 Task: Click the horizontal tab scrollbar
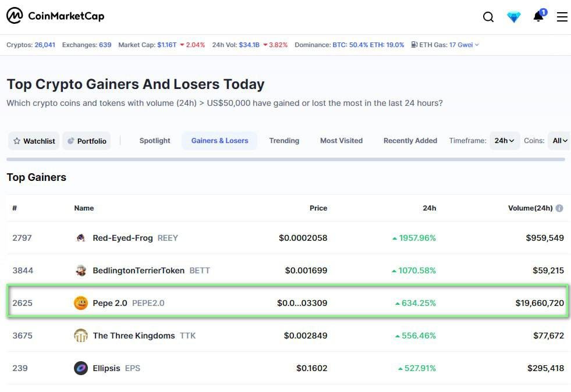(x=285, y=159)
